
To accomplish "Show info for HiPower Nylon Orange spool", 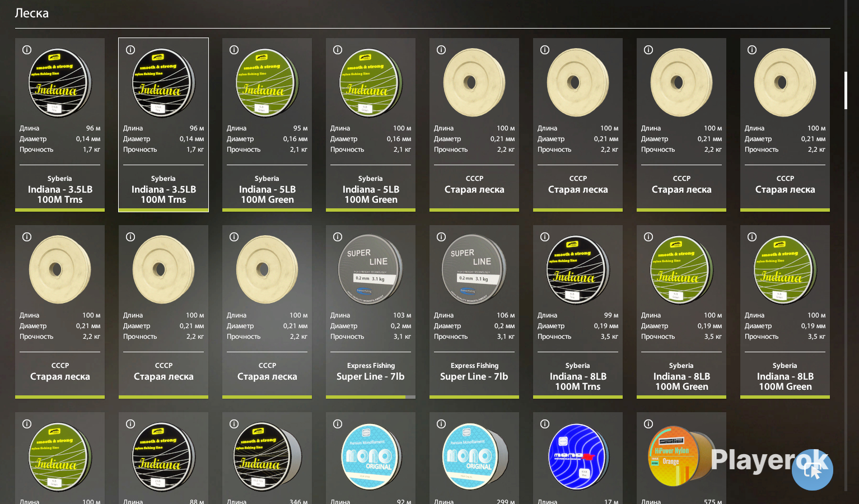I will (x=648, y=424).
